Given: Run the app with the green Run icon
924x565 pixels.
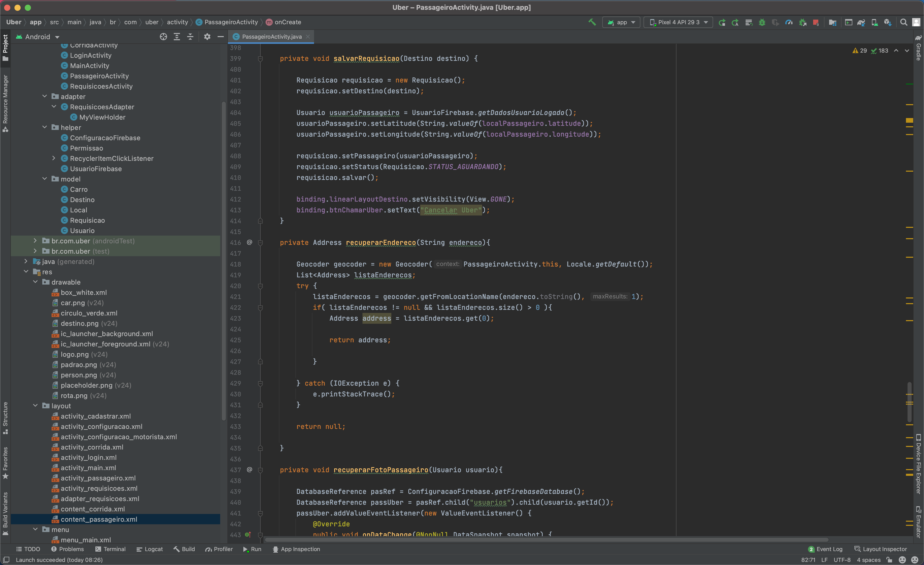Looking at the screenshot, I should coord(723,22).
